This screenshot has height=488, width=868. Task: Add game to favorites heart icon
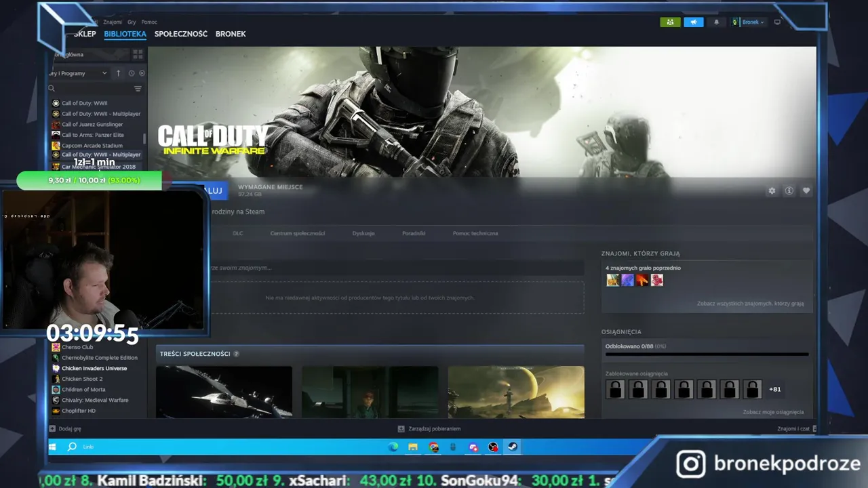[806, 191]
